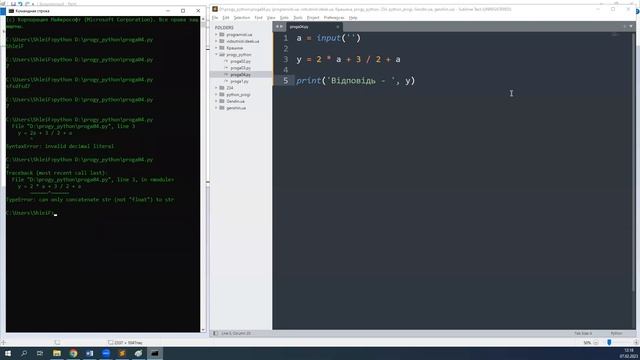The image size is (640, 360).
Task: Place cursor in the y = 2 * a line
Action: tap(348, 60)
